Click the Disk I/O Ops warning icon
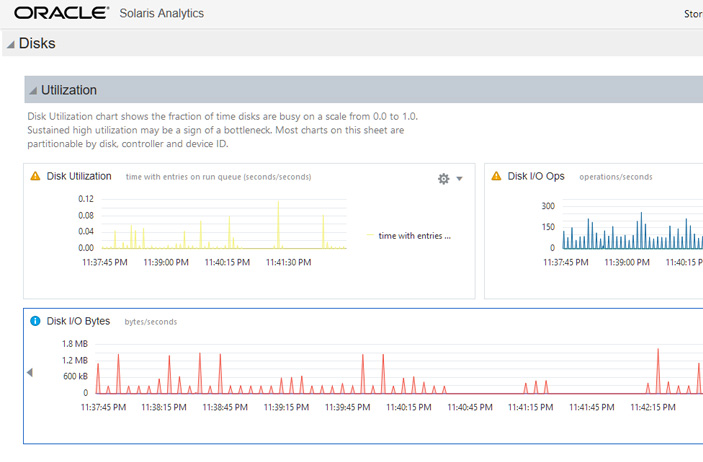 [x=496, y=176]
